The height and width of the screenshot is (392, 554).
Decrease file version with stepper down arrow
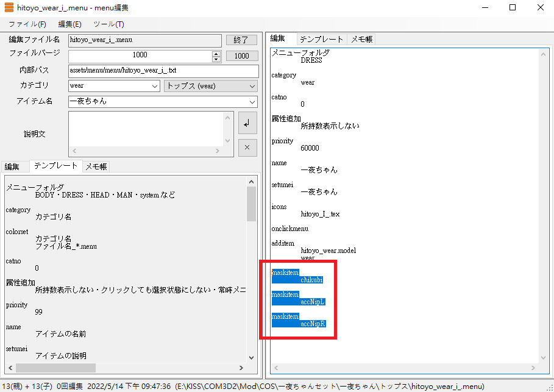216,59
